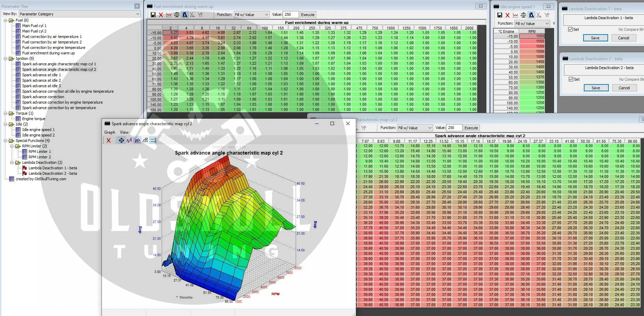644x316 pixels.
Task: Open the View menu in graph window
Action: click(x=124, y=132)
